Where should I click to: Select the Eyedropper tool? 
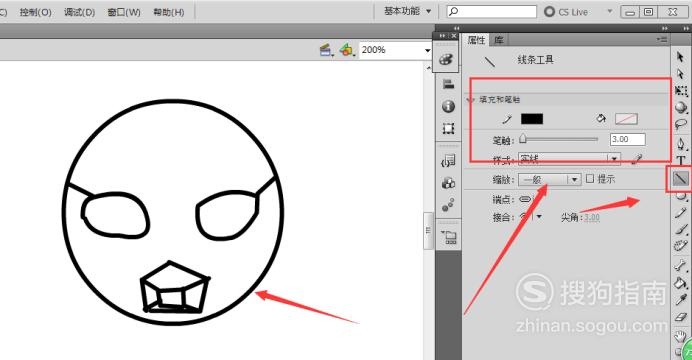coord(680,300)
